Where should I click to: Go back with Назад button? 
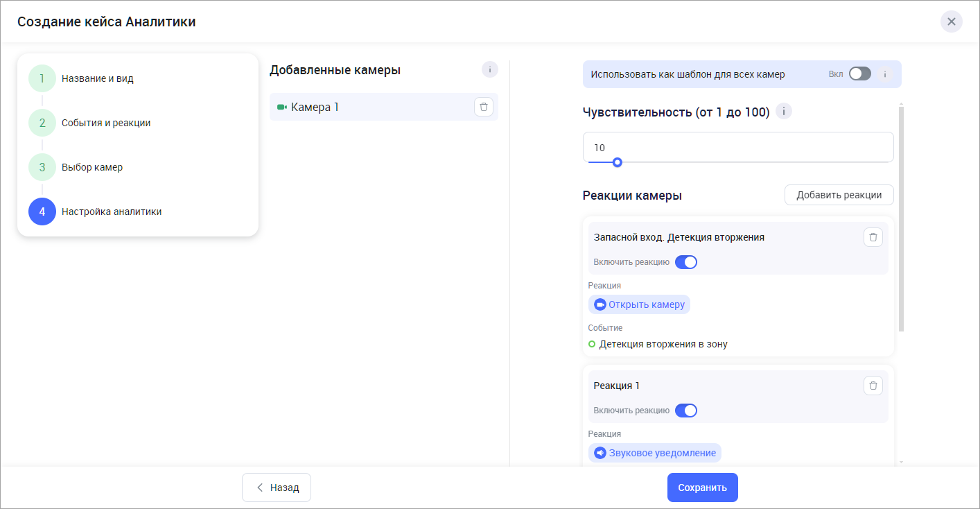tap(277, 488)
